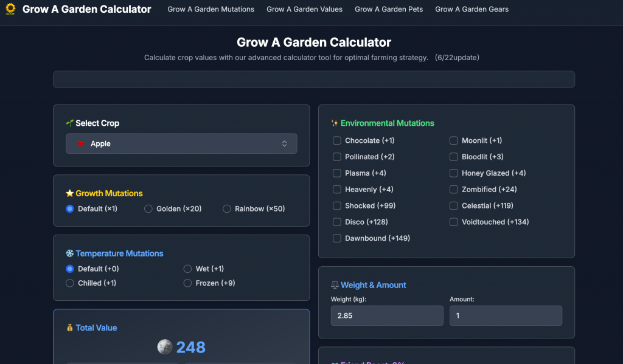Select Default (+0) temperature mutation
The width and height of the screenshot is (623, 364).
point(70,269)
